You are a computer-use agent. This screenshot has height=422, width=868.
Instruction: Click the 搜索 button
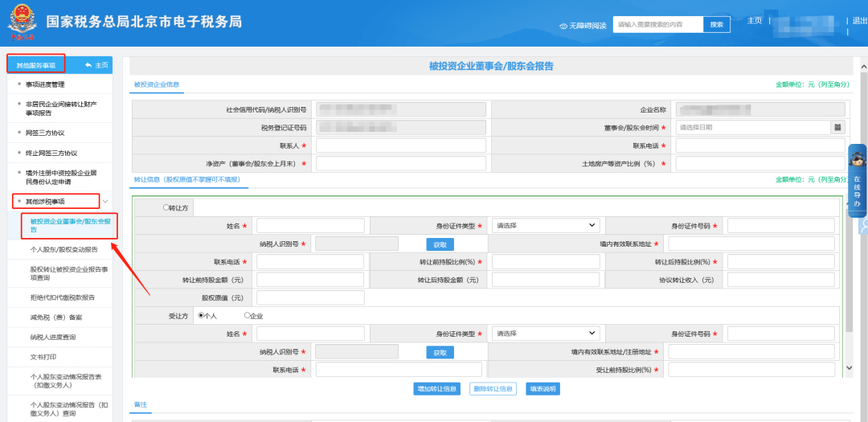tap(716, 25)
